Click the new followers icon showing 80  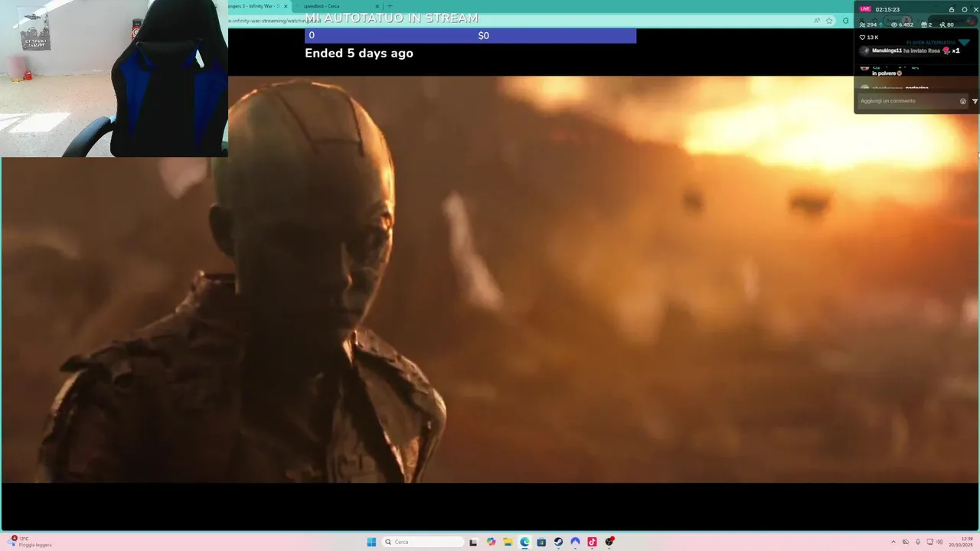pos(942,24)
